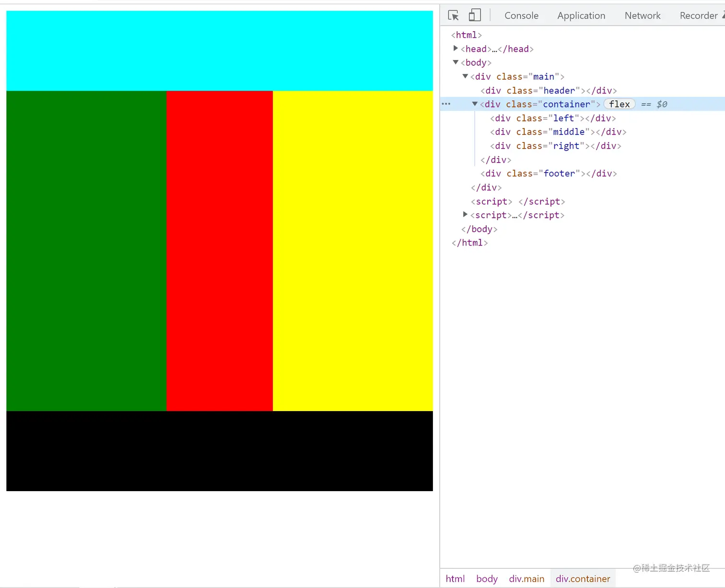Collapse the div class container node
Viewport: 725px width, 588px height.
pyautogui.click(x=475, y=104)
